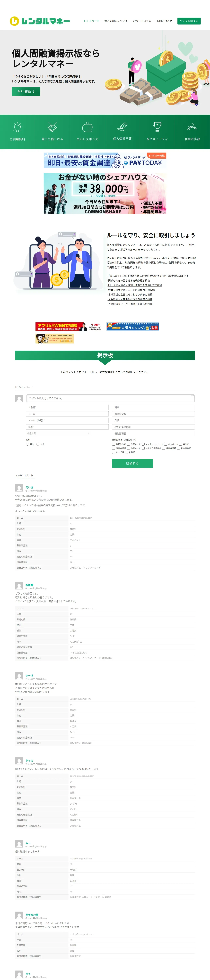Click the 47.6K コメント count heading
The width and height of the screenshot is (210, 980).
[24, 475]
